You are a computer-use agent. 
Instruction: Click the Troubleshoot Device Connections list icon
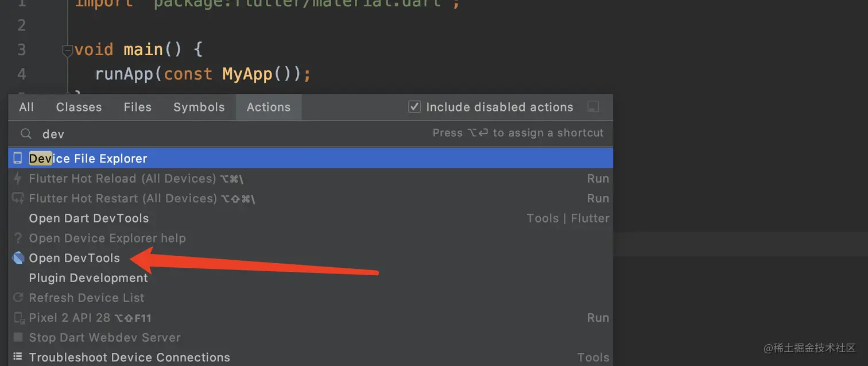tap(18, 357)
